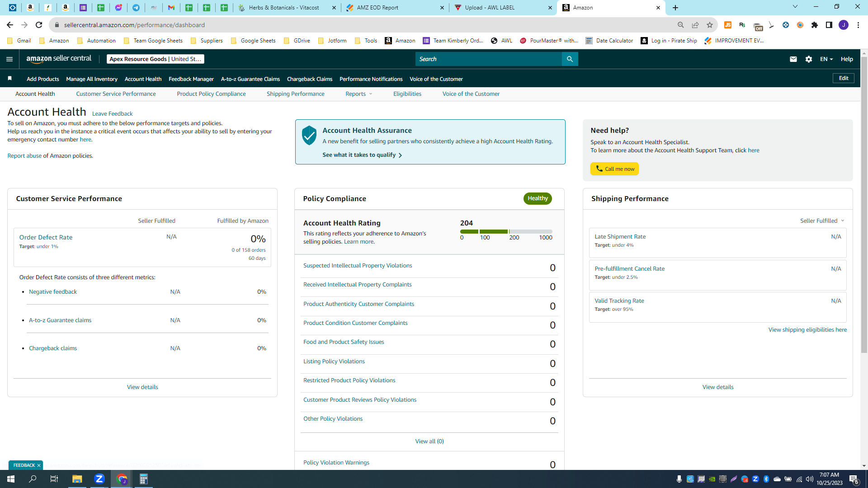Switch to Customer Service Performance tab

click(116, 94)
